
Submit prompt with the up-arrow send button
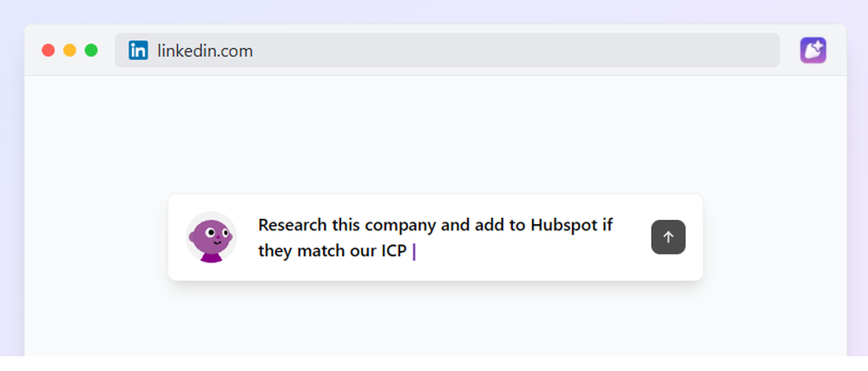pos(668,237)
